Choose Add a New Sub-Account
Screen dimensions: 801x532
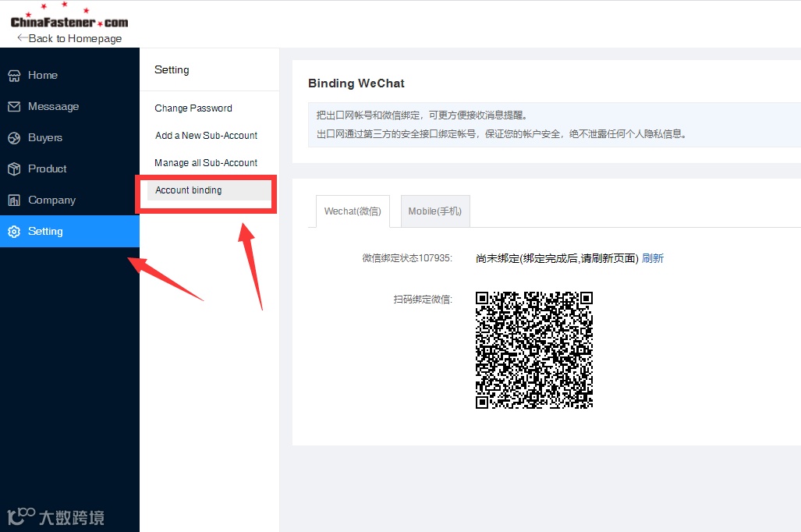tap(207, 136)
